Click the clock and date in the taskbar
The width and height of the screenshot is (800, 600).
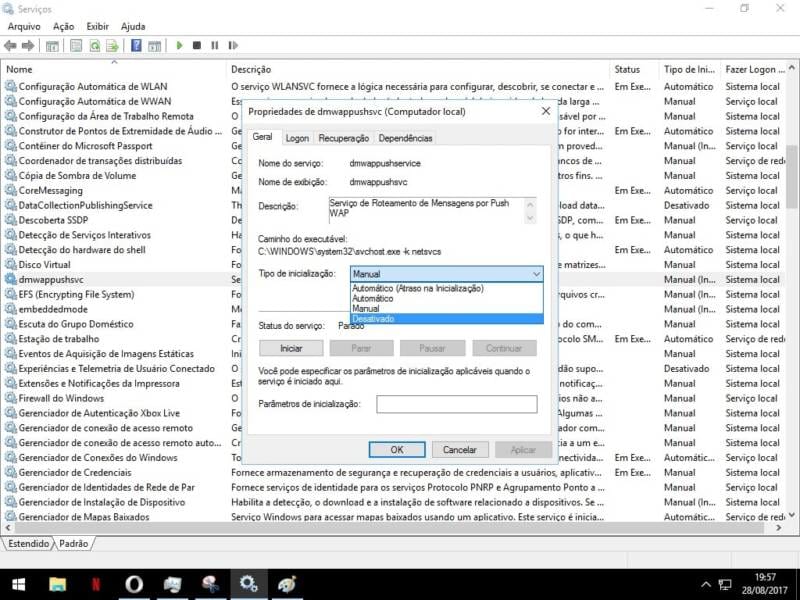(x=765, y=584)
